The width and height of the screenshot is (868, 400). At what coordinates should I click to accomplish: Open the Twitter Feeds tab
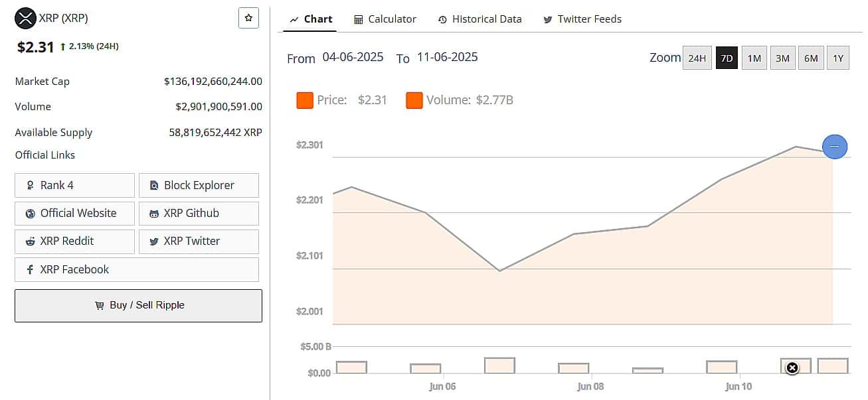(x=582, y=19)
